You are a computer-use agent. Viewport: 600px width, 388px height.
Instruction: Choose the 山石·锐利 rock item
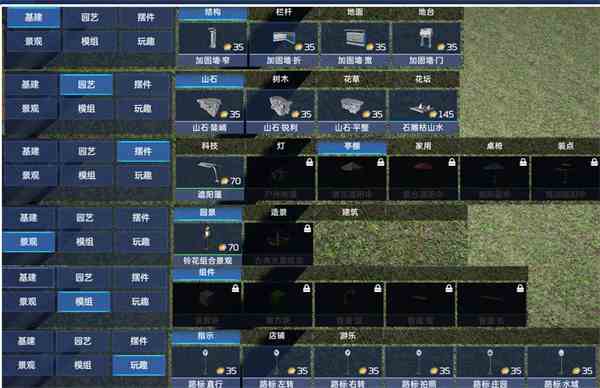coord(281,112)
